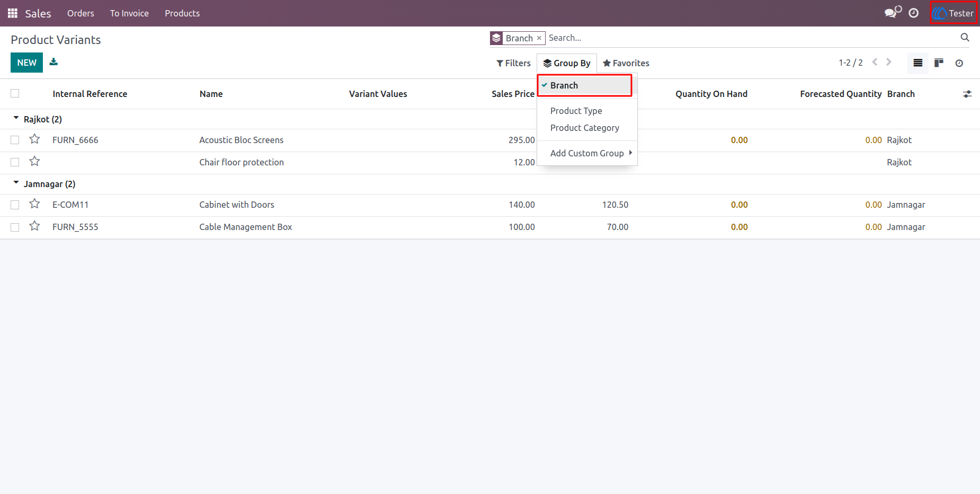The width and height of the screenshot is (980, 494).
Task: Sort by Quantity On Hand column header
Action: tap(711, 94)
